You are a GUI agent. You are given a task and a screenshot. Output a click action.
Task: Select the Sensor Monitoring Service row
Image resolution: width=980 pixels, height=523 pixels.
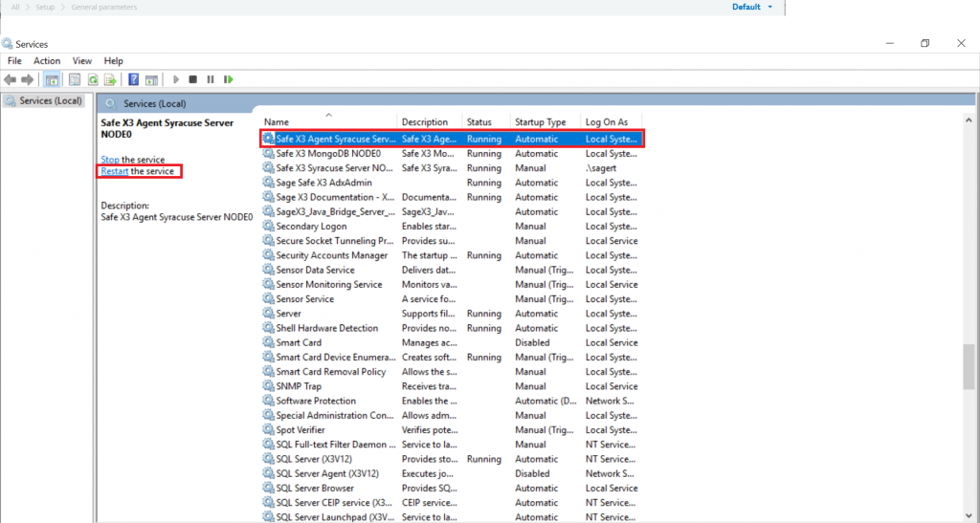(452, 285)
